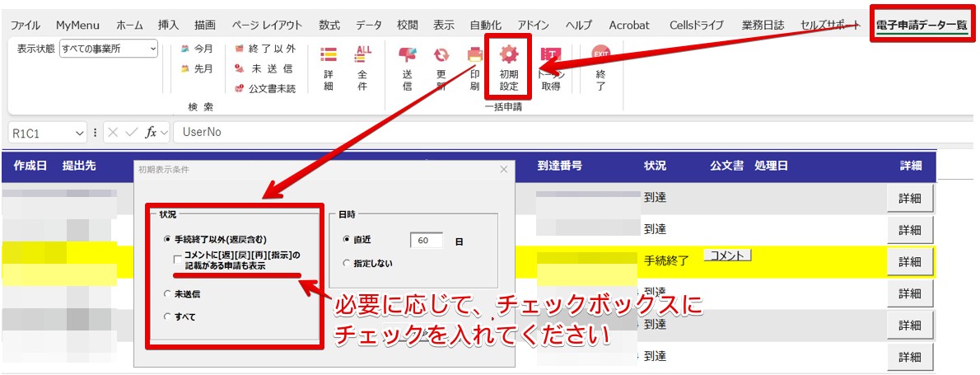
Task: Filter by 今月 in the search group
Action: [196, 49]
